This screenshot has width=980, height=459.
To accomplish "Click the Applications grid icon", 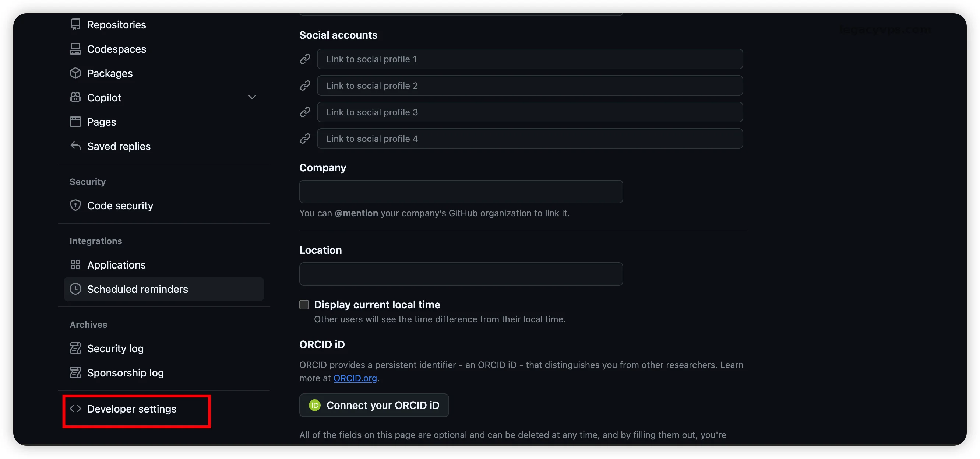I will [75, 264].
